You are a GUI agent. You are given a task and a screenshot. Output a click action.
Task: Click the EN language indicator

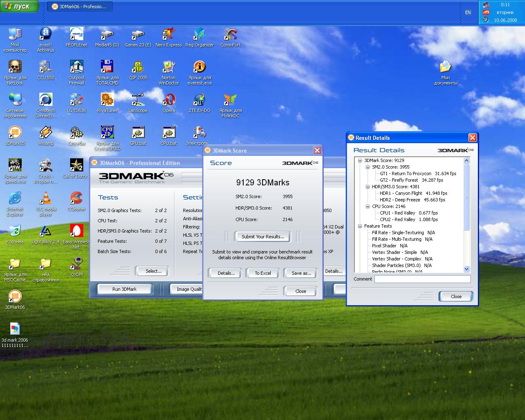coord(468,12)
